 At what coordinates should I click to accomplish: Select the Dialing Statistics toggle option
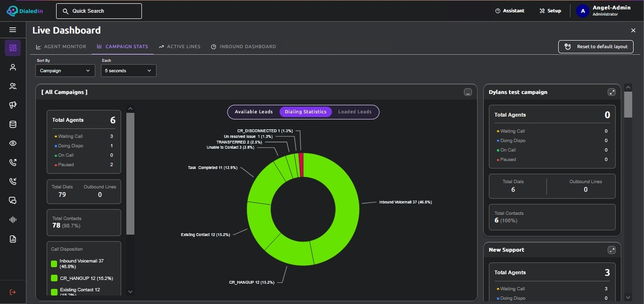coord(305,112)
